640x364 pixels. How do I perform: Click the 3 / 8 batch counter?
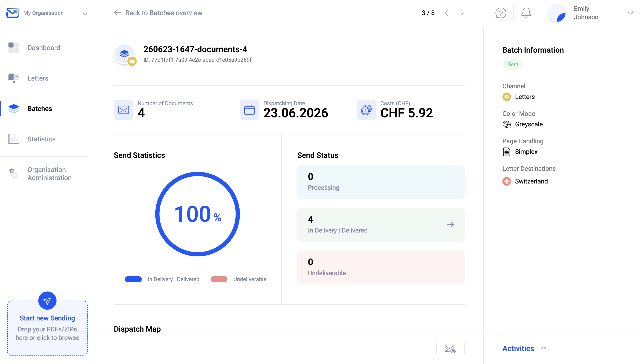pyautogui.click(x=428, y=13)
